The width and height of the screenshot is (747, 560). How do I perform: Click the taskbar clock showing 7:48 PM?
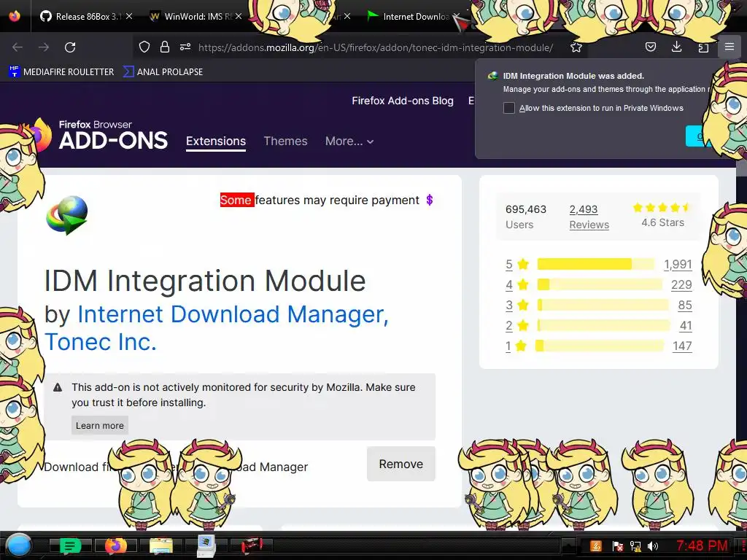coord(703,545)
